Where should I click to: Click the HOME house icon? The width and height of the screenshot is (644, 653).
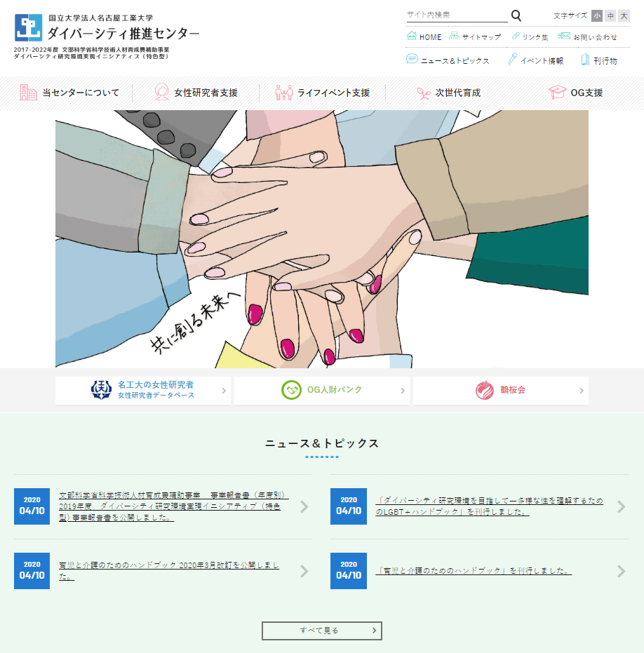412,36
